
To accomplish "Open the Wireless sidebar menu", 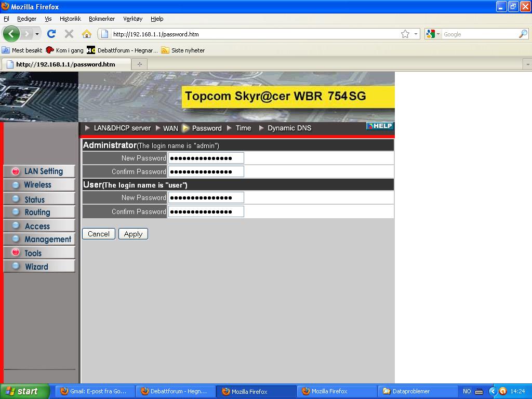I will [39, 185].
